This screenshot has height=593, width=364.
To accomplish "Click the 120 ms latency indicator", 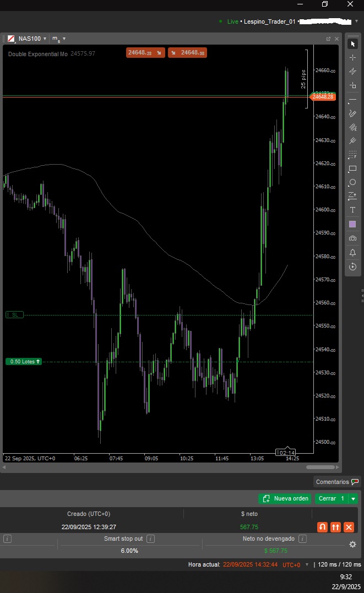I will pyautogui.click(x=339, y=564).
